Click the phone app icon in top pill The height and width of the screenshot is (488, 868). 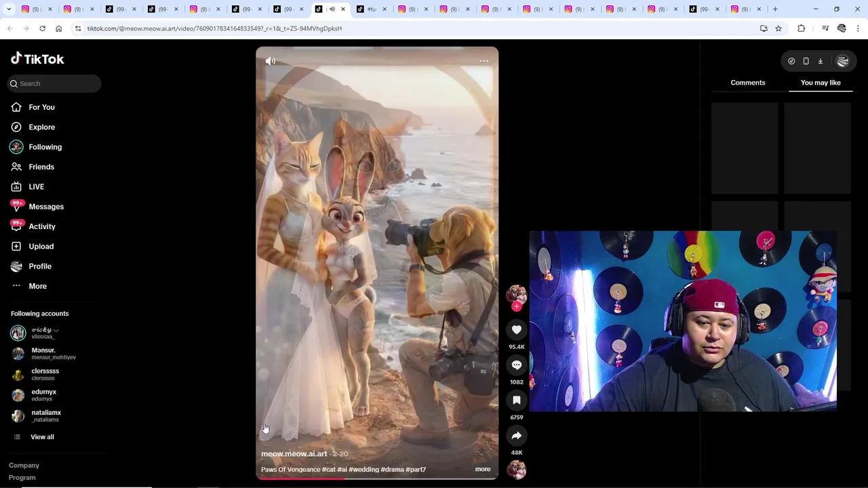806,61
